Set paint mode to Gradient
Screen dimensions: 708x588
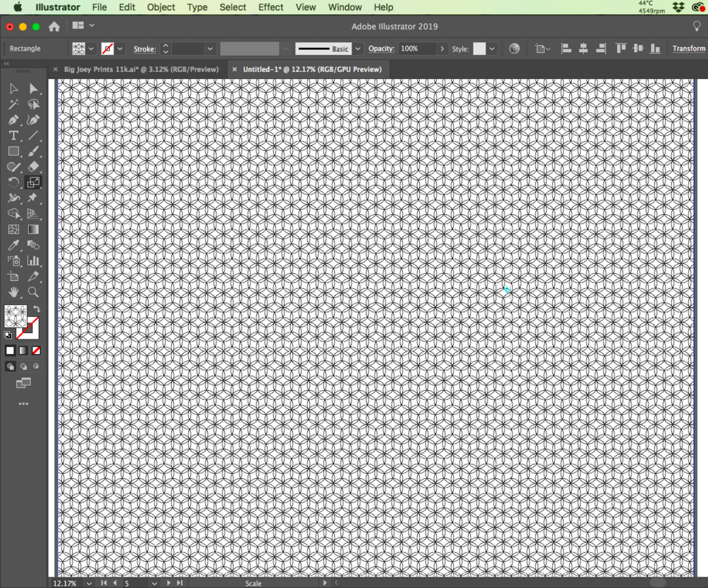pos(23,351)
